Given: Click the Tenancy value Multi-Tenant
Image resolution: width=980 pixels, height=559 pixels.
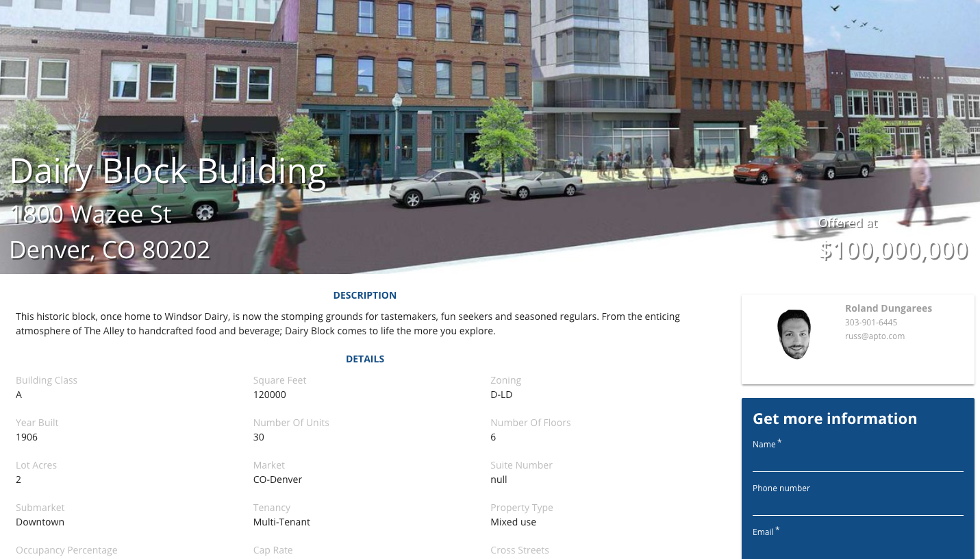Looking at the screenshot, I should (x=281, y=522).
